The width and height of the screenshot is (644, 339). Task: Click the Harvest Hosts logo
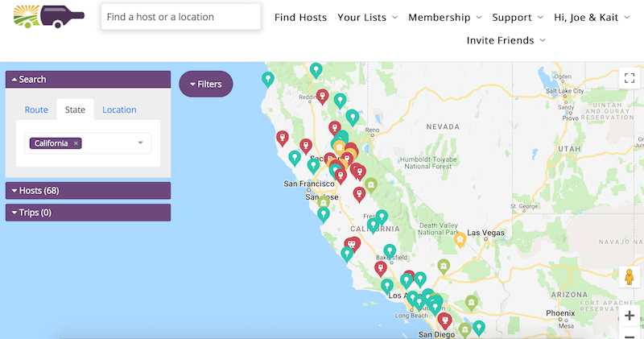click(x=48, y=17)
